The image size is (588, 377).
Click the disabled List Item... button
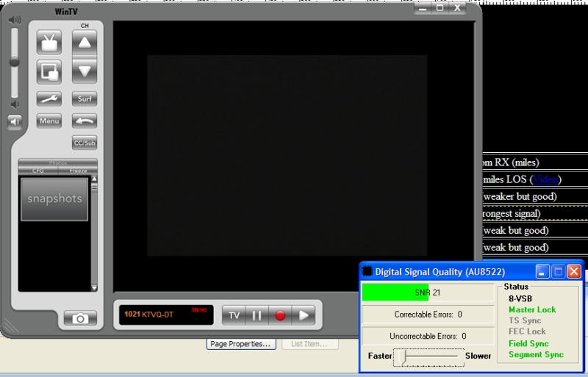pyautogui.click(x=309, y=344)
